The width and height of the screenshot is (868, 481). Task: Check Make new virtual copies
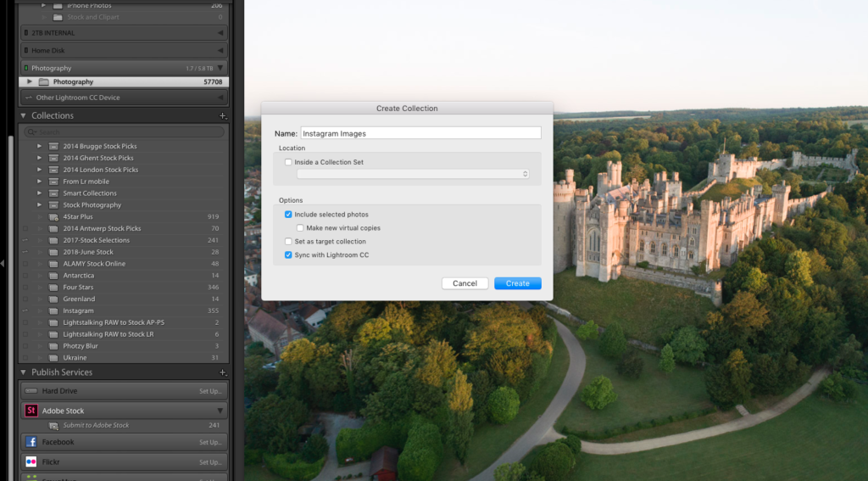point(300,227)
